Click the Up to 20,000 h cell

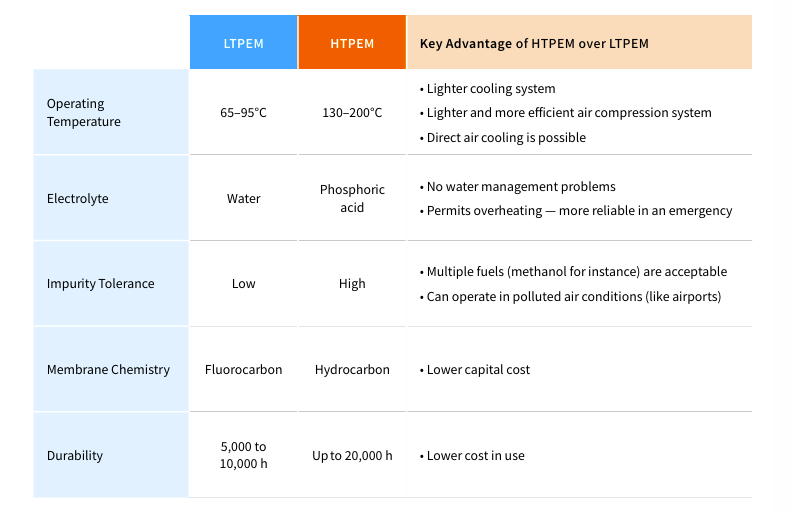(x=352, y=455)
